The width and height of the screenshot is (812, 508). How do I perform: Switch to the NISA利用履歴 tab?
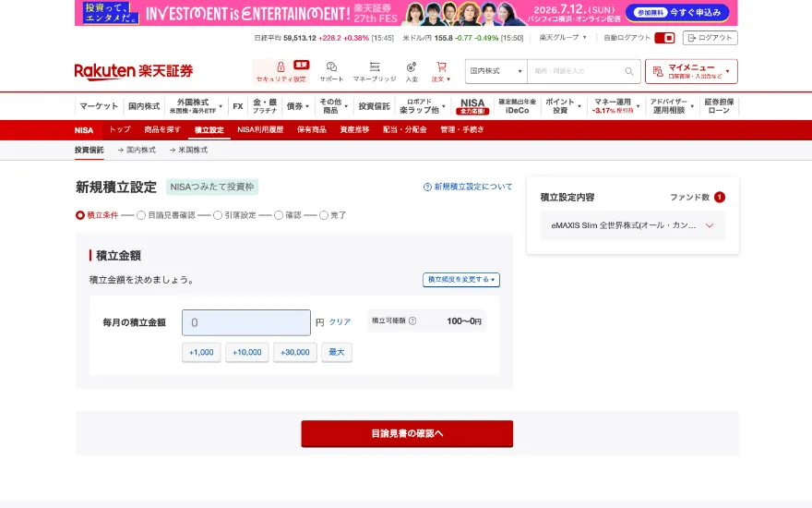[x=260, y=129]
